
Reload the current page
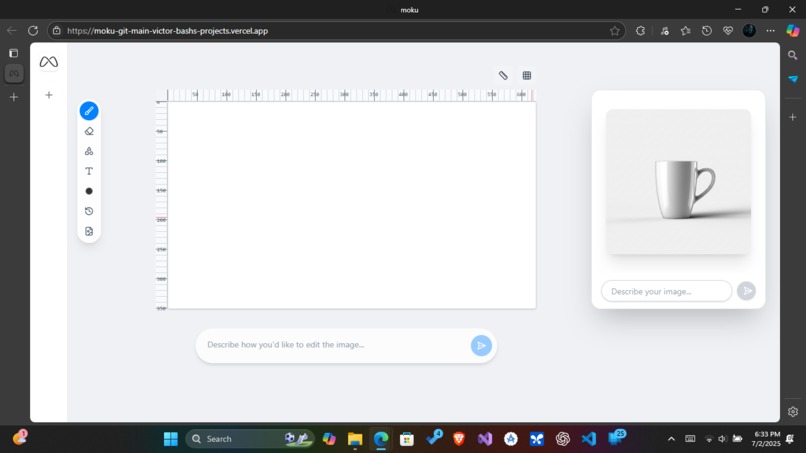33,31
